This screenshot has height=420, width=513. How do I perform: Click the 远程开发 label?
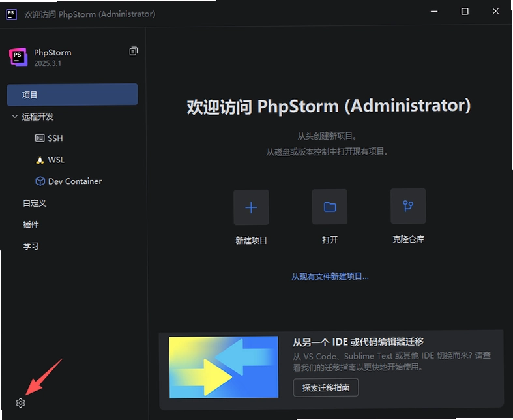pos(38,117)
